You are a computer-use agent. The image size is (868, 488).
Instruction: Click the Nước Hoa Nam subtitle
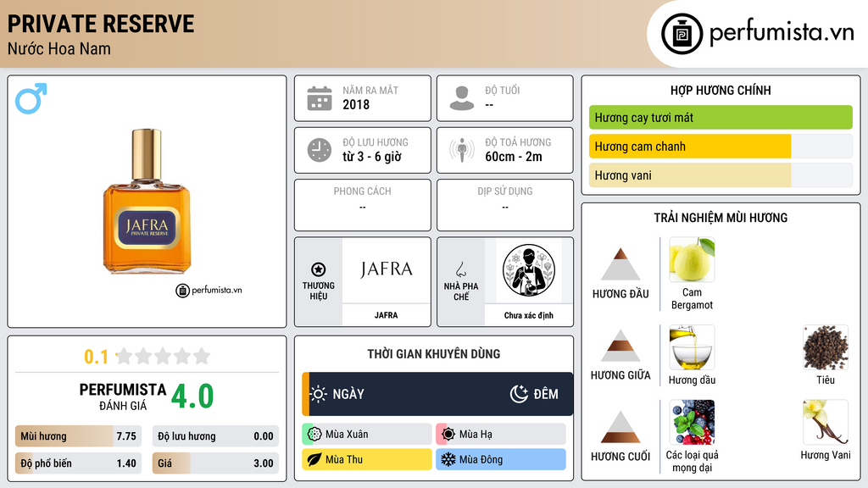(59, 48)
